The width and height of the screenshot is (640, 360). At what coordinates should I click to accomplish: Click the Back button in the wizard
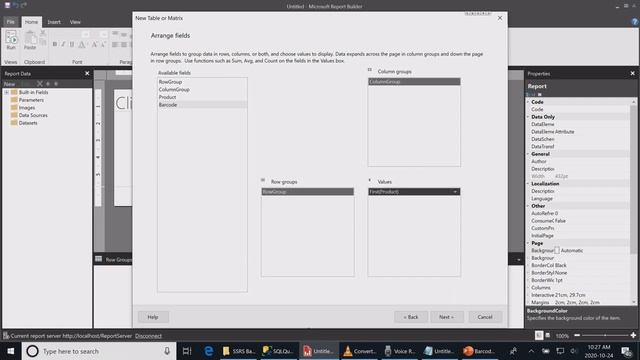(x=411, y=317)
